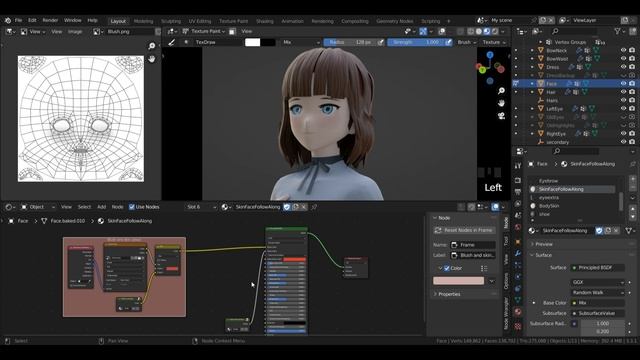Open the Mix blend mode dropdown
The width and height of the screenshot is (640, 360).
(301, 42)
